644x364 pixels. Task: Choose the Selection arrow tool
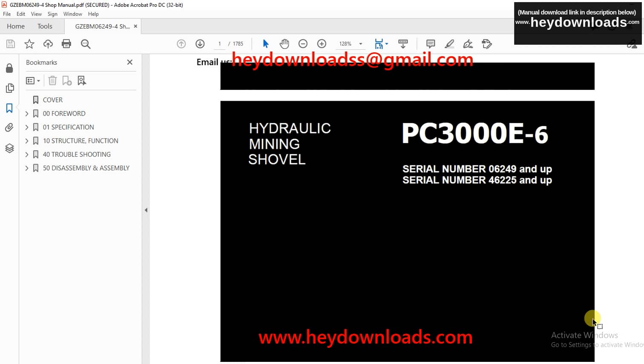(x=266, y=44)
